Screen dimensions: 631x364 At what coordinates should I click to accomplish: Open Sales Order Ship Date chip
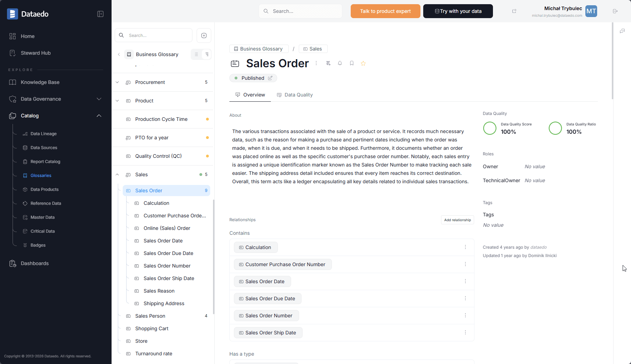268,333
